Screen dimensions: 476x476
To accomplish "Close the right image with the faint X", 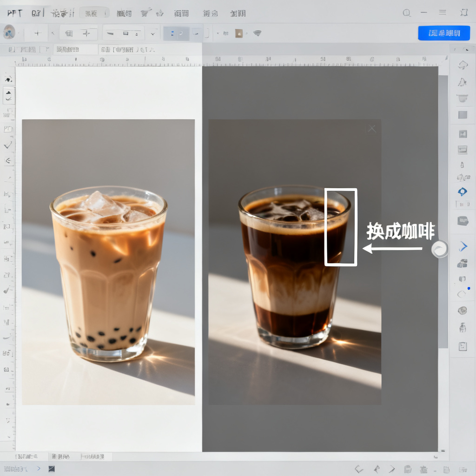I will tap(372, 129).
